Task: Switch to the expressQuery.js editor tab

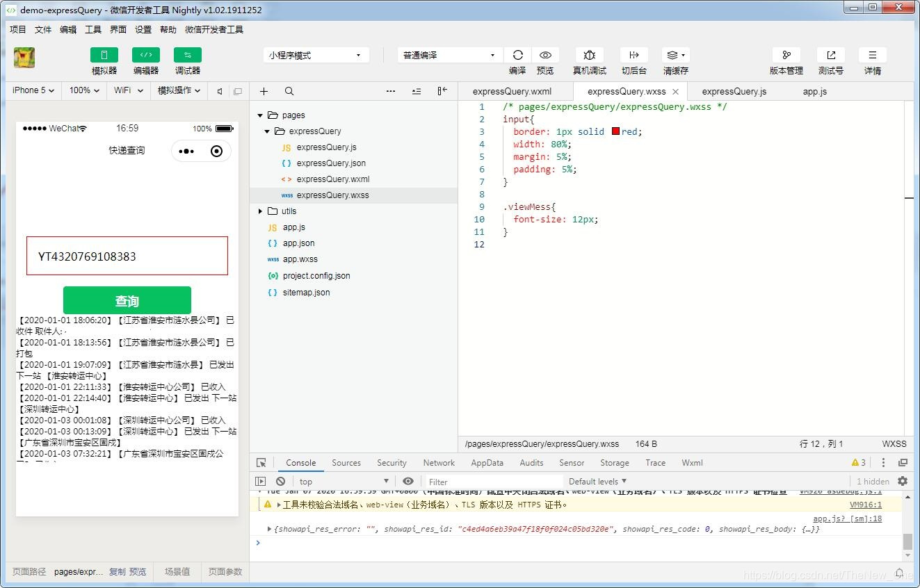Action: coord(734,91)
